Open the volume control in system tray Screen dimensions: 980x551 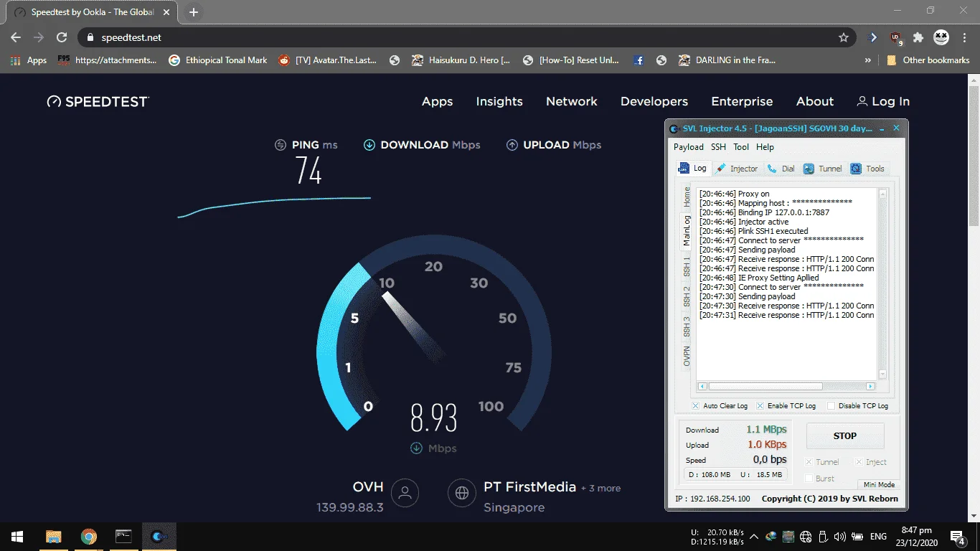point(840,537)
